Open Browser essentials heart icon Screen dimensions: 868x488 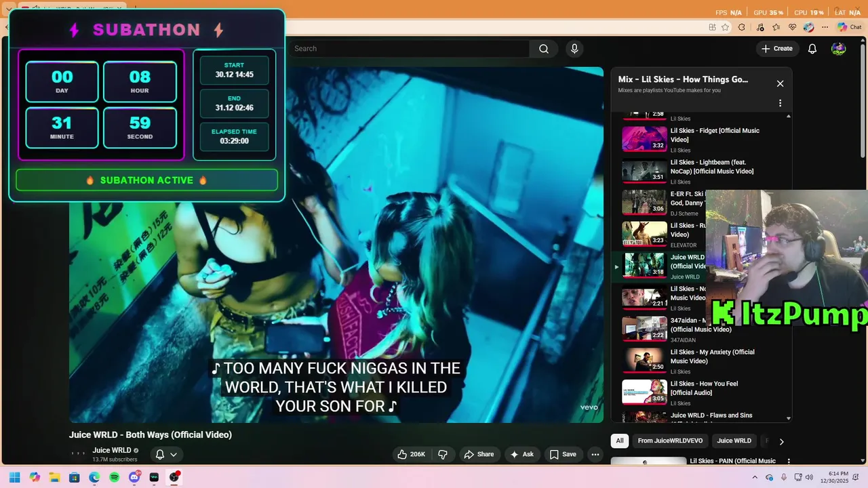click(792, 27)
